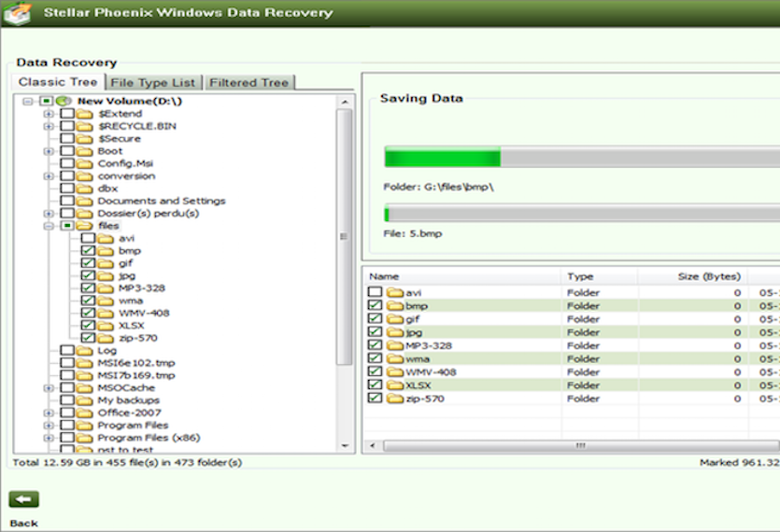The width and height of the screenshot is (780, 532).
Task: Click the $RECYCLE.BIN folder icon
Action: pos(85,126)
